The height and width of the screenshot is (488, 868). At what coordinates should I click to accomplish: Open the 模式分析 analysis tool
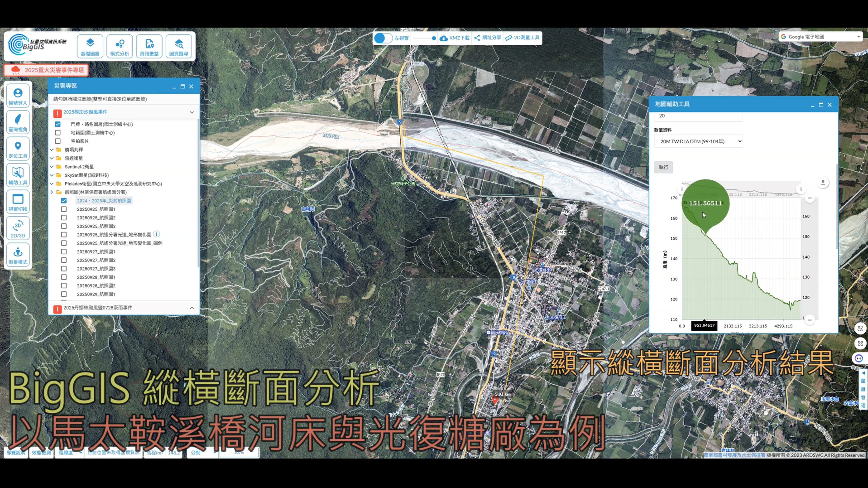point(119,46)
